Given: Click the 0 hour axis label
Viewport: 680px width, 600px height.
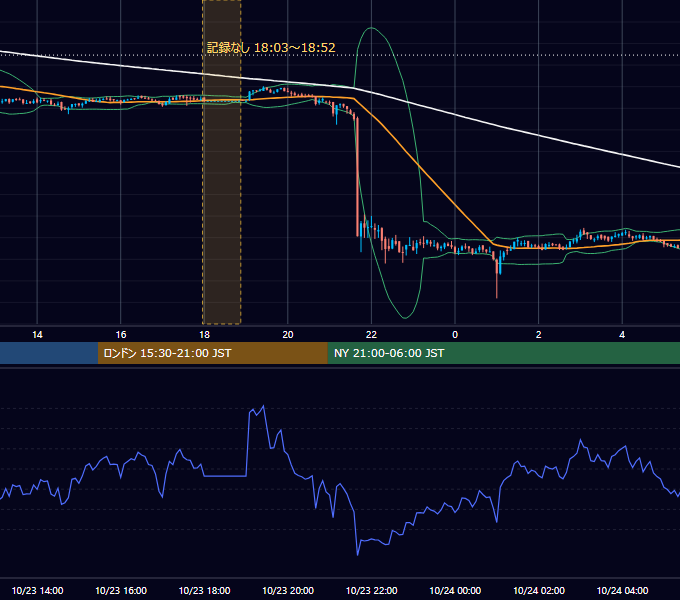Looking at the screenshot, I should click(x=455, y=335).
